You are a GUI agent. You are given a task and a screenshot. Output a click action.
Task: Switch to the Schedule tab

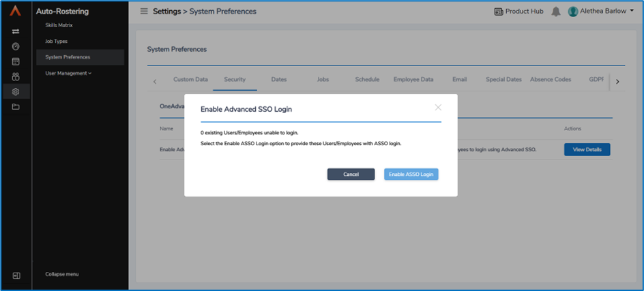point(367,80)
